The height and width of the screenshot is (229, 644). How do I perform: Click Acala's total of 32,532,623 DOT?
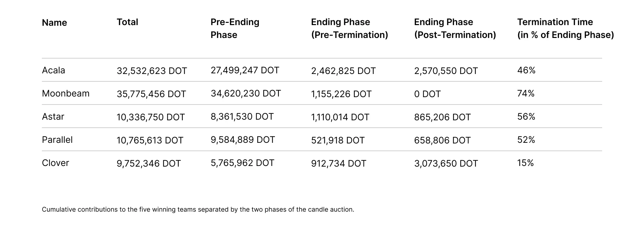(152, 71)
